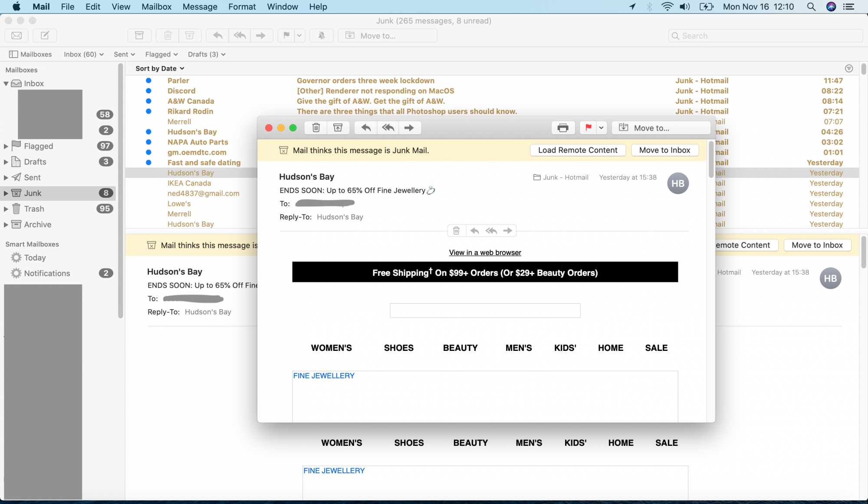The height and width of the screenshot is (504, 868).
Task: Click inline forward icon below header
Action: point(508,231)
